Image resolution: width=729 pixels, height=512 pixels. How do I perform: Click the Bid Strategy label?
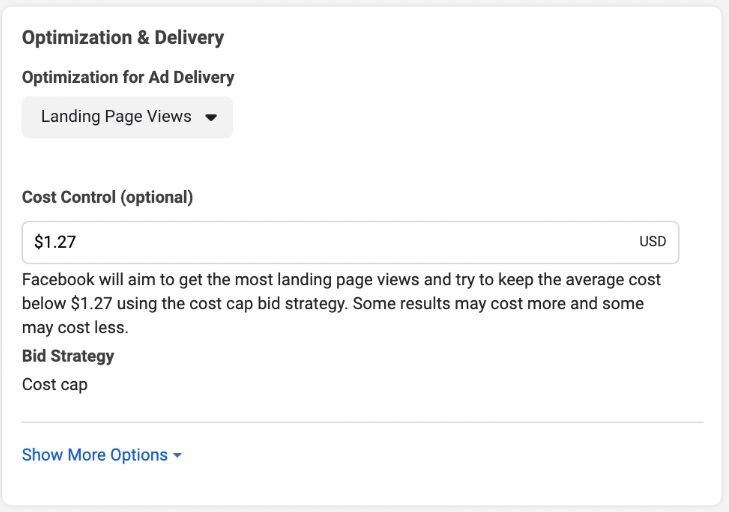pos(68,356)
